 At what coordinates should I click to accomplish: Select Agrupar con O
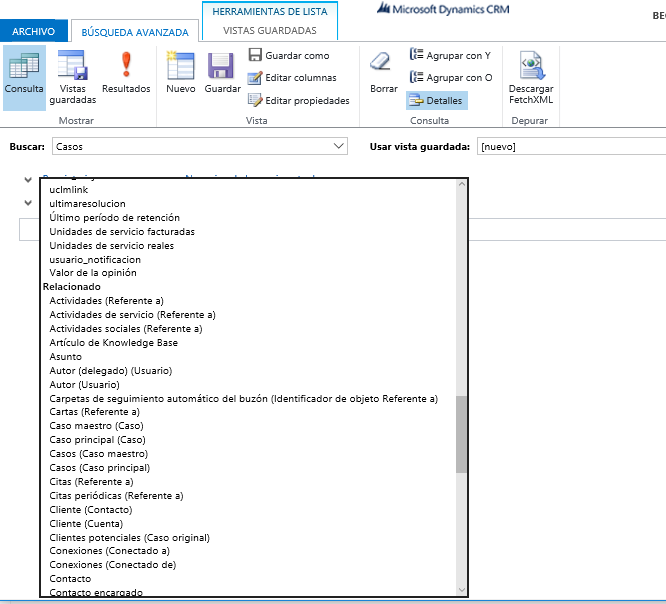[451, 77]
